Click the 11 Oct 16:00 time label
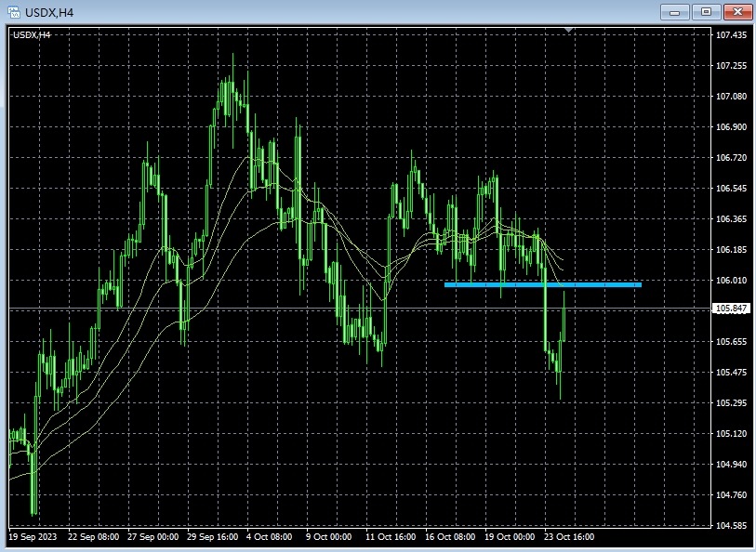Screen dimensions: 756x552 (x=390, y=537)
